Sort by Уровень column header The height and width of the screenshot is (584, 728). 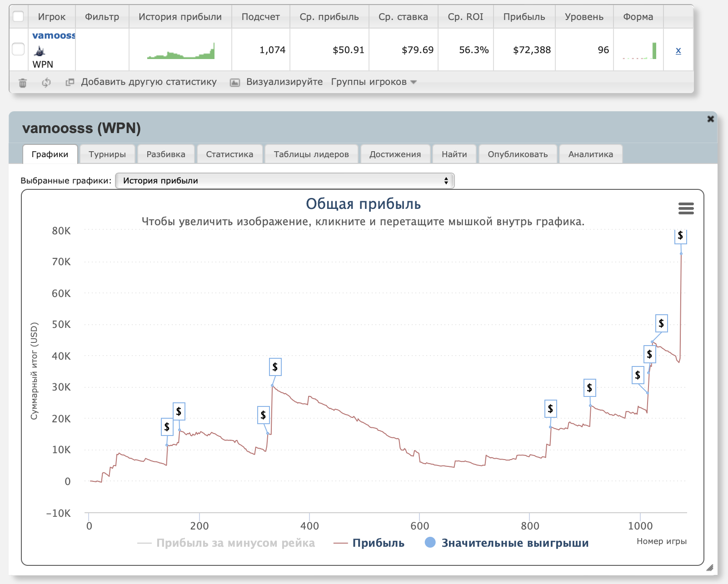pos(584,17)
